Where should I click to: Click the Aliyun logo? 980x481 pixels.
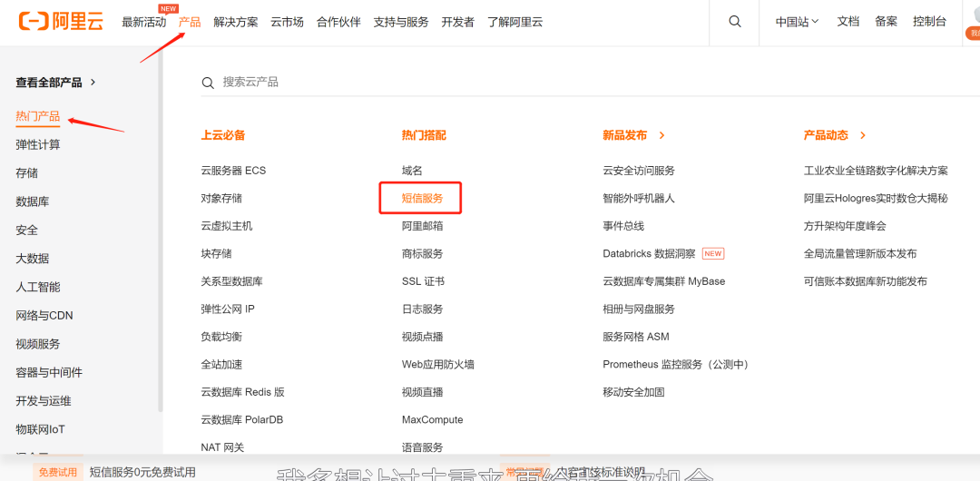(x=61, y=22)
